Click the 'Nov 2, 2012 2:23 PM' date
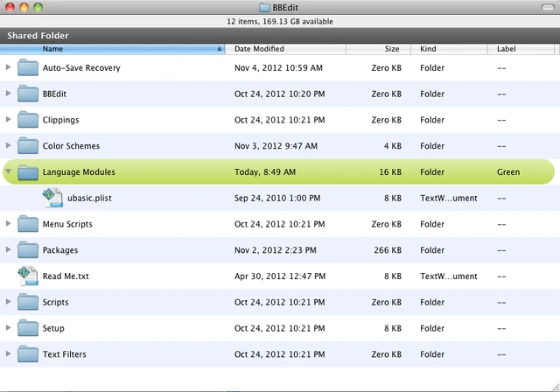The height and width of the screenshot is (392, 560). pos(276,250)
